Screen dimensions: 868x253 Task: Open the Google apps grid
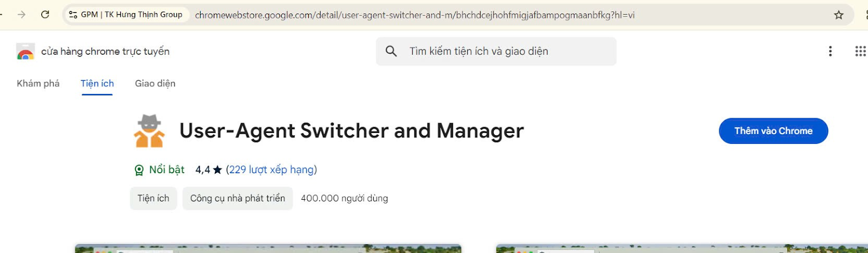tap(860, 51)
